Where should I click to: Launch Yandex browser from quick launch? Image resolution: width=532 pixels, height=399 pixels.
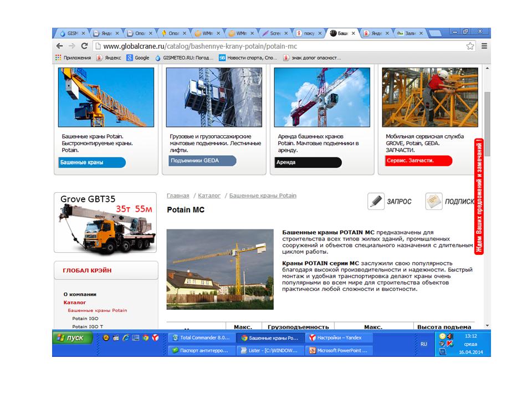(x=155, y=337)
